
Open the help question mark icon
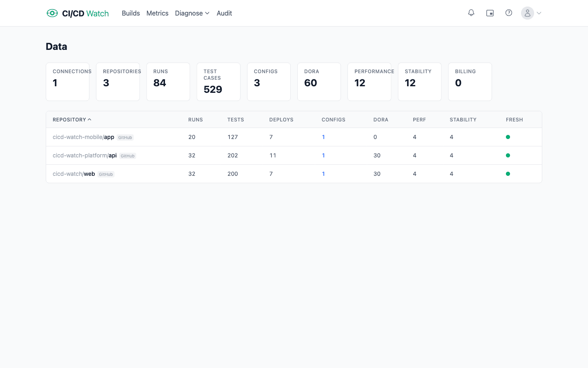point(509,13)
